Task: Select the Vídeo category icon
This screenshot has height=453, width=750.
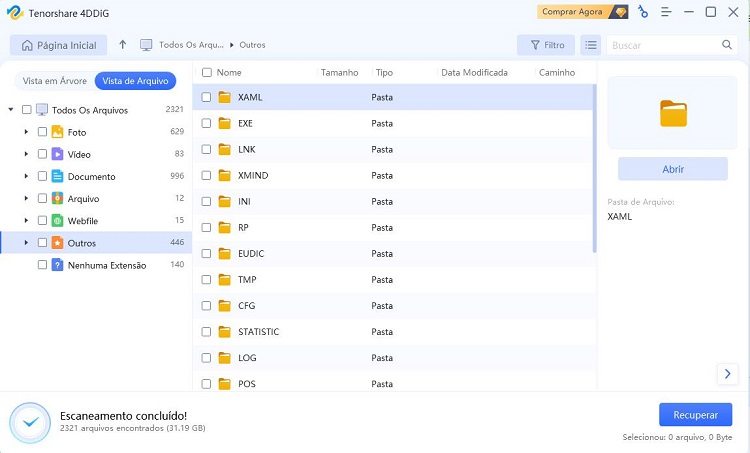Action: pyautogui.click(x=58, y=154)
